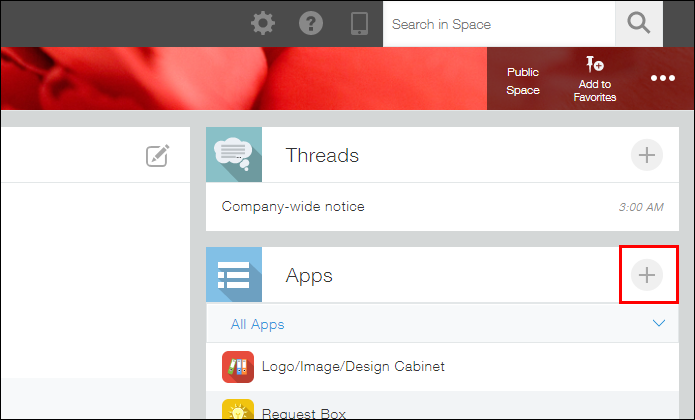Open Logo/Image/Design Cabinet app
Viewport: 695px width, 420px height.
353,366
